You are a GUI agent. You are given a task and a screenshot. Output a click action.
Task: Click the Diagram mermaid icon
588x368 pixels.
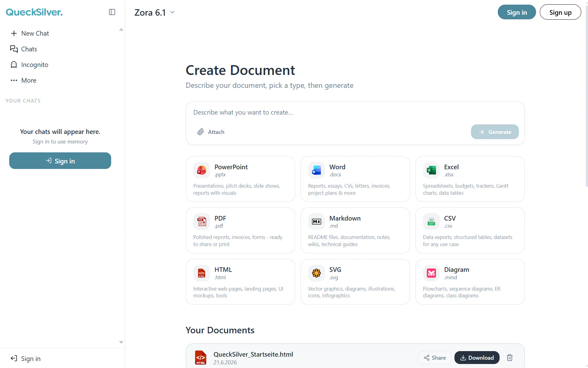pyautogui.click(x=431, y=273)
